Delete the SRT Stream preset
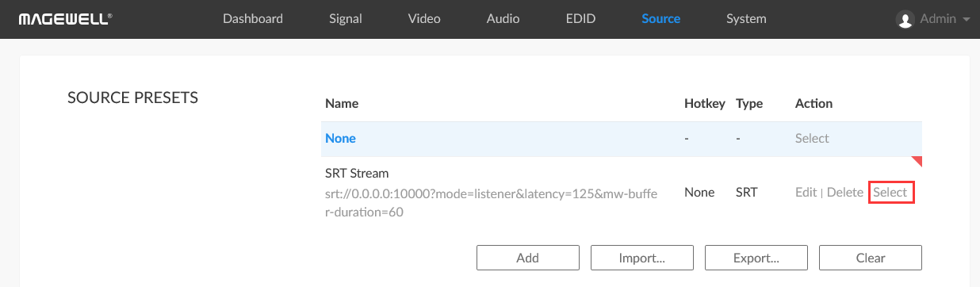 pos(845,192)
